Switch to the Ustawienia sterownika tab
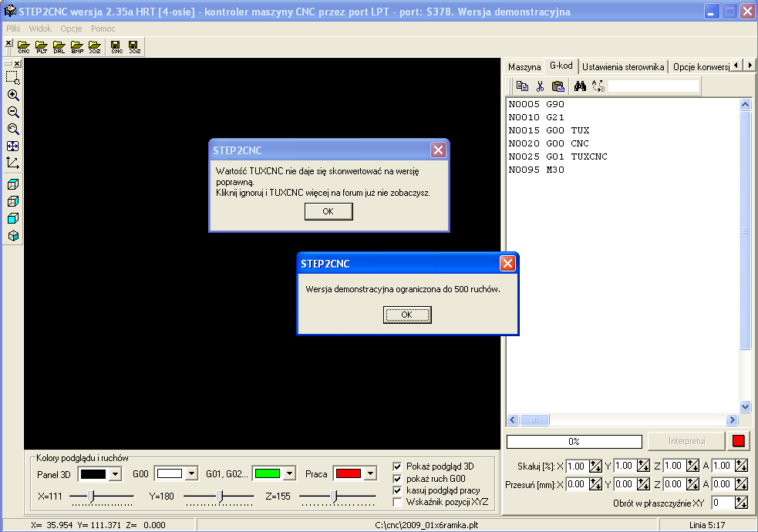Screen dimensions: 758x532 623,66
